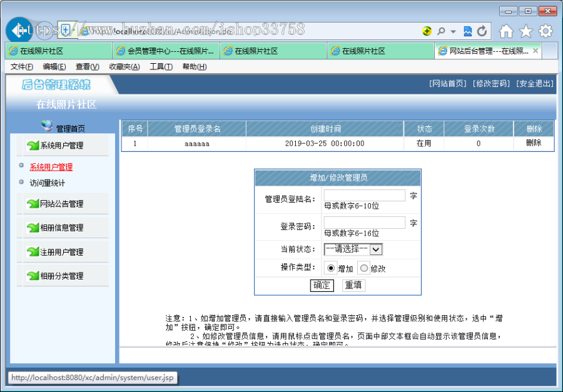Image resolution: width=563 pixels, height=392 pixels.
Task: Click the Home icon on browser toolbar
Action: pyautogui.click(x=505, y=30)
